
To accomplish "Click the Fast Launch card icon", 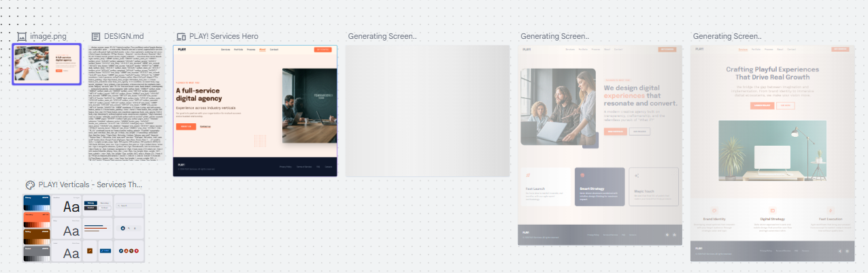I will [x=528, y=176].
